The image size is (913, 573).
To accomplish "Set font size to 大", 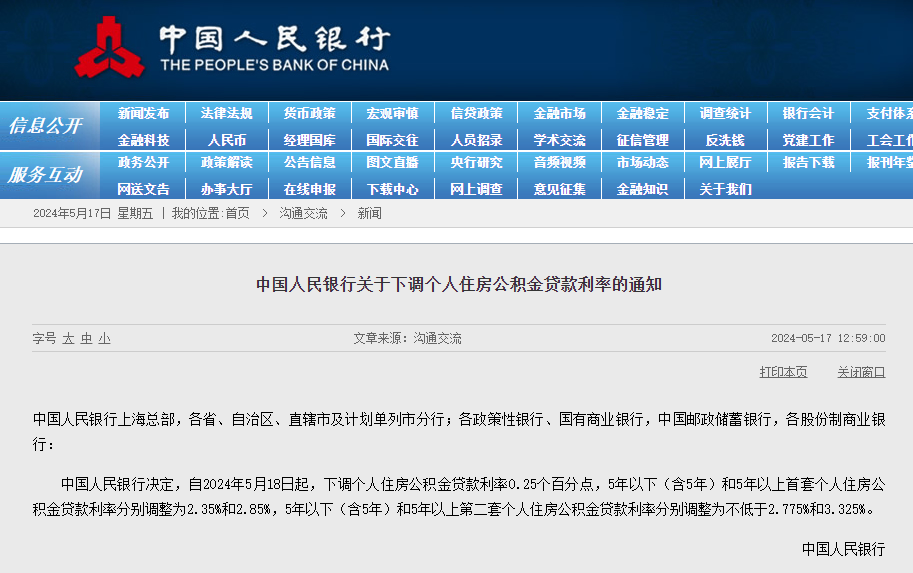I will 69,339.
